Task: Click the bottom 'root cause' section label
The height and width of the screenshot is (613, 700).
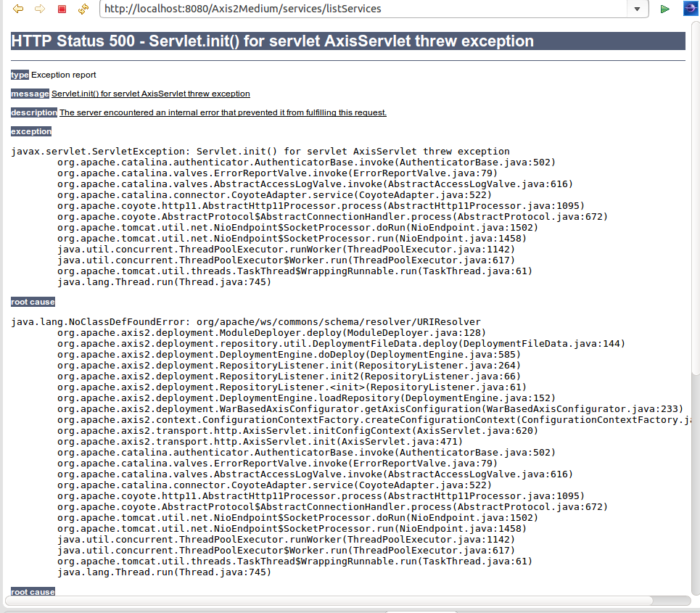Action: tap(33, 592)
